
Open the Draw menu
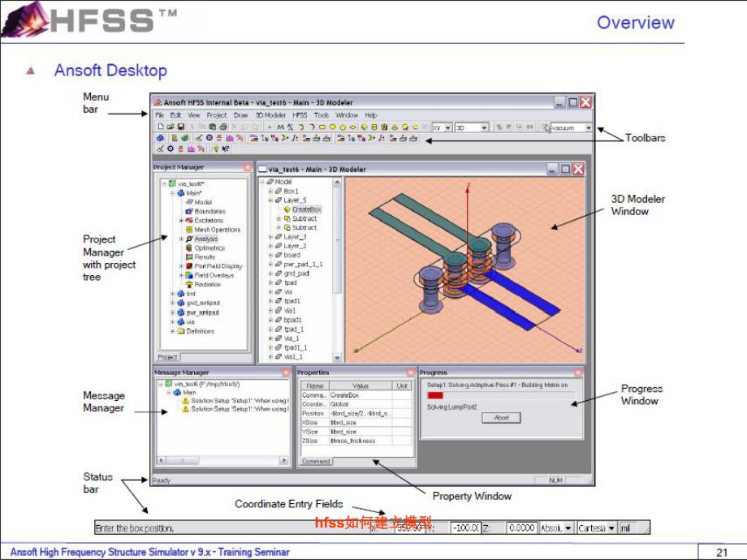tap(241, 115)
